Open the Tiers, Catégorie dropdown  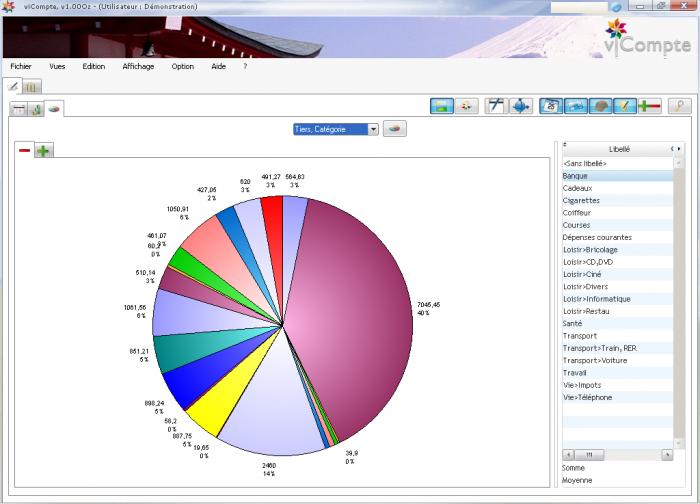(x=373, y=129)
